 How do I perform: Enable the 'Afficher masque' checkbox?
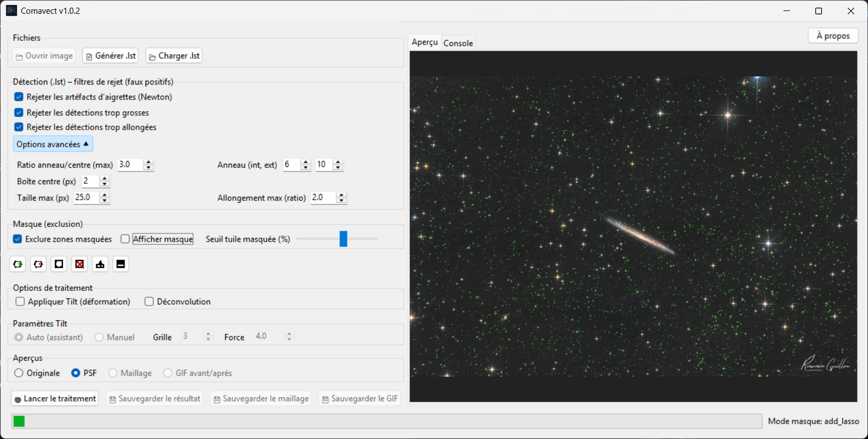(125, 239)
